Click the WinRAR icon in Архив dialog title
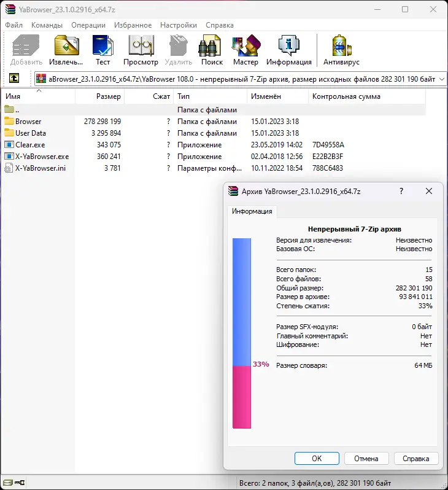The image size is (448, 490). 233,191
